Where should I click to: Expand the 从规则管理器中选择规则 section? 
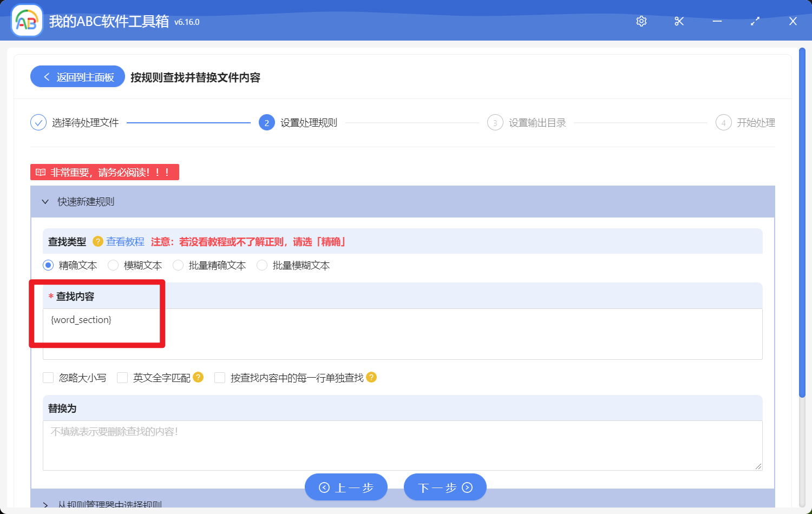click(45, 504)
